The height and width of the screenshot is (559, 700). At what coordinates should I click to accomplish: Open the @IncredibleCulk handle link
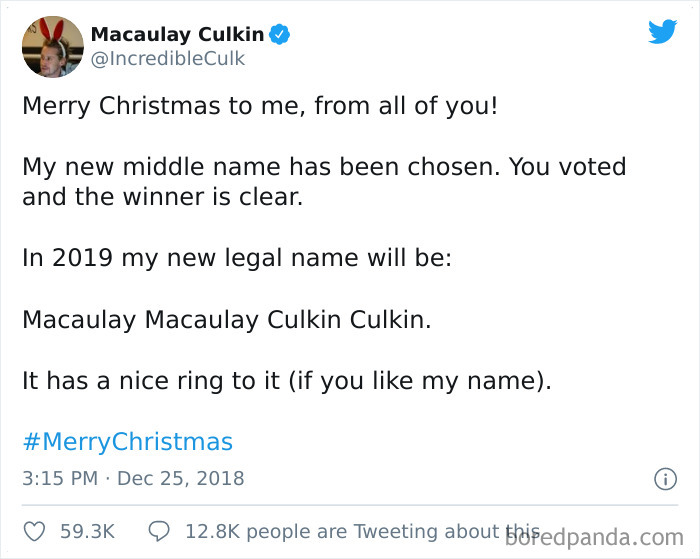168,58
